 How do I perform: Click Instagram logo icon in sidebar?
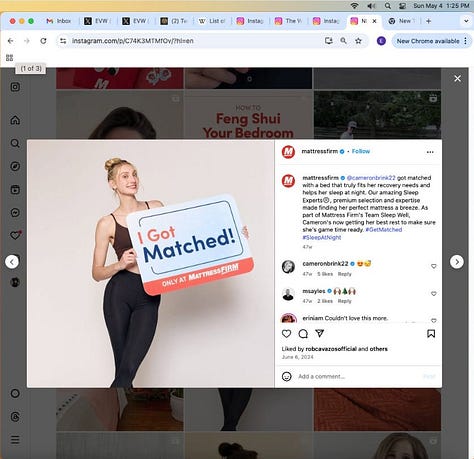15,87
